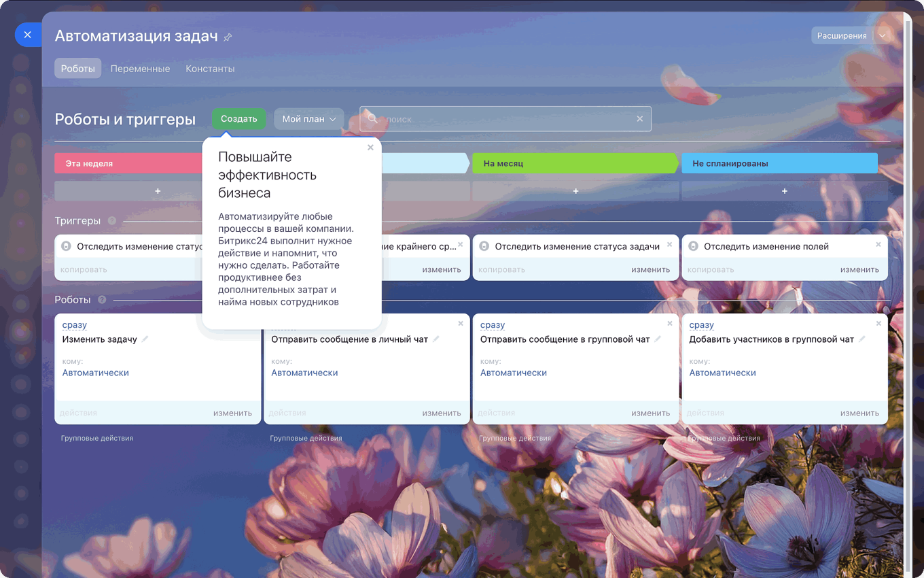This screenshot has height=578, width=924.
Task: Delete the Отправить сообщение в личный чат robot
Action: 461,323
